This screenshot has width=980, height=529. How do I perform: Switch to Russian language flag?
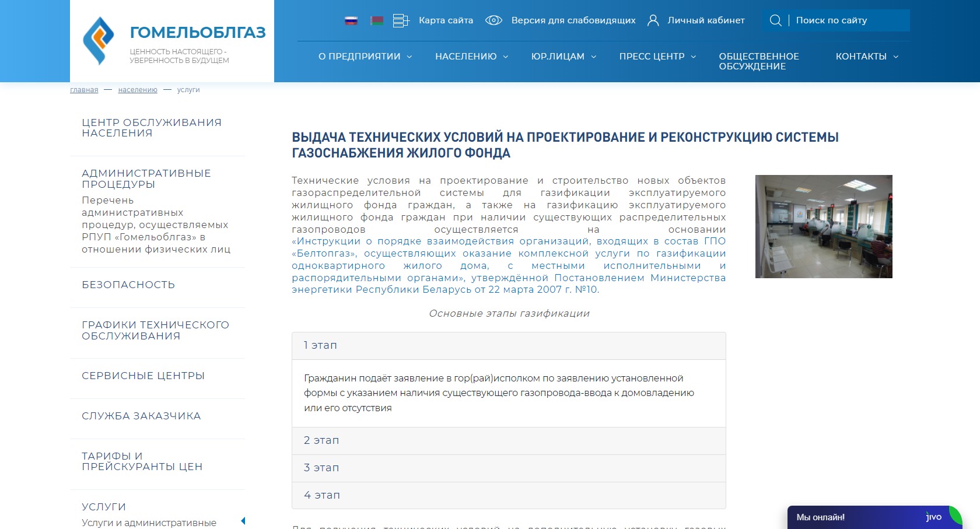coord(351,21)
